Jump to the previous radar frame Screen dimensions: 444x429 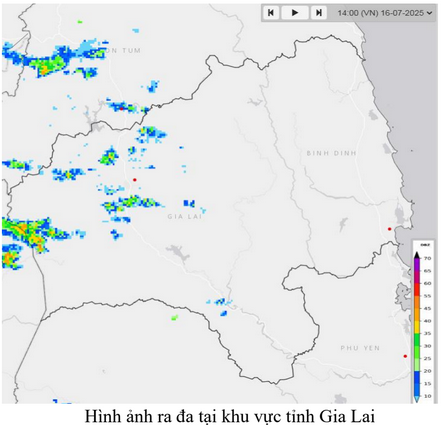(271, 13)
